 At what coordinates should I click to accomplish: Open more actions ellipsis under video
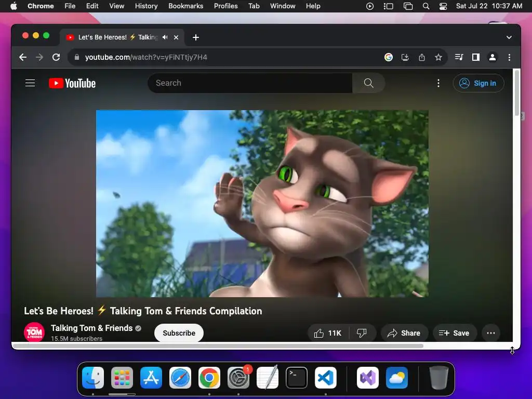point(490,333)
